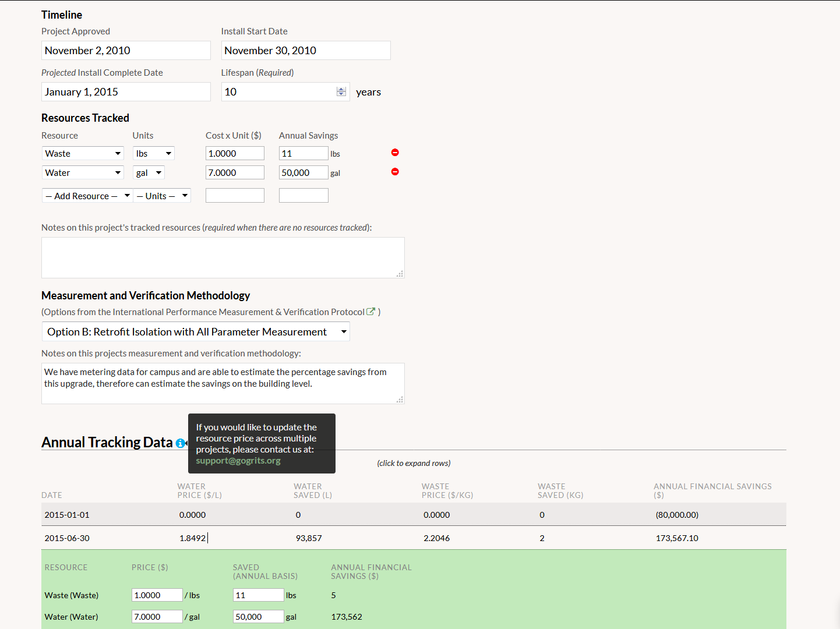Click the Install Start Date field
The image size is (840, 629).
pos(306,50)
